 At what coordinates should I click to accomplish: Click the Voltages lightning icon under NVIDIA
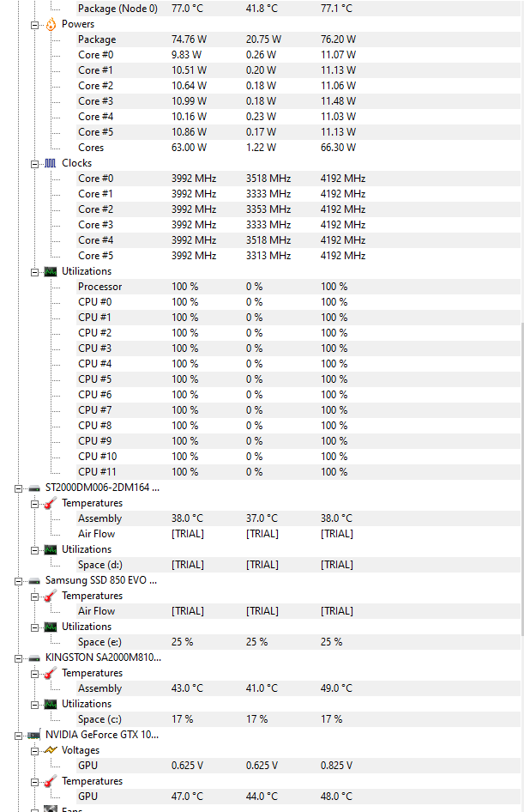click(x=51, y=750)
